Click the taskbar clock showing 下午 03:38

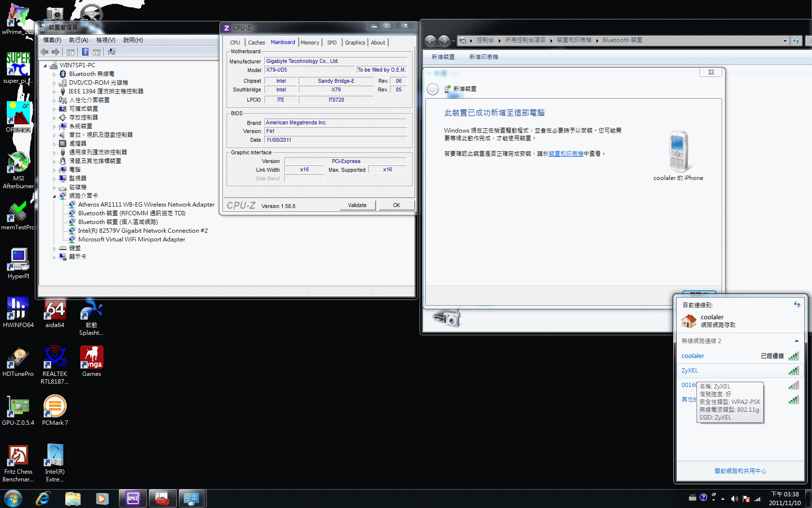784,498
